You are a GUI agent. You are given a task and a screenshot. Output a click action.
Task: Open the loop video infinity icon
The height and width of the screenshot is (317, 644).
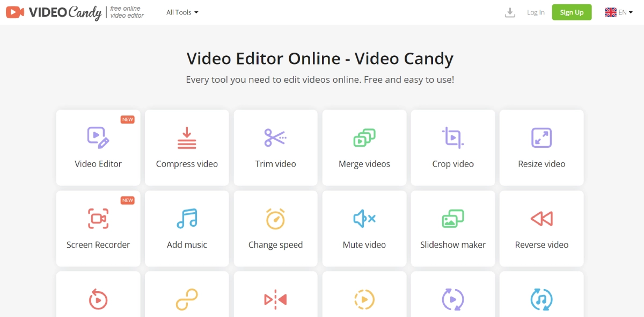[187, 299]
